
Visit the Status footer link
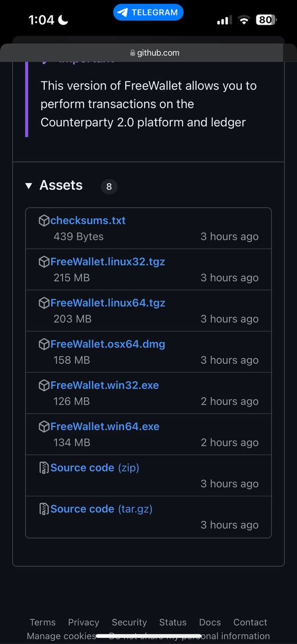coord(173,622)
